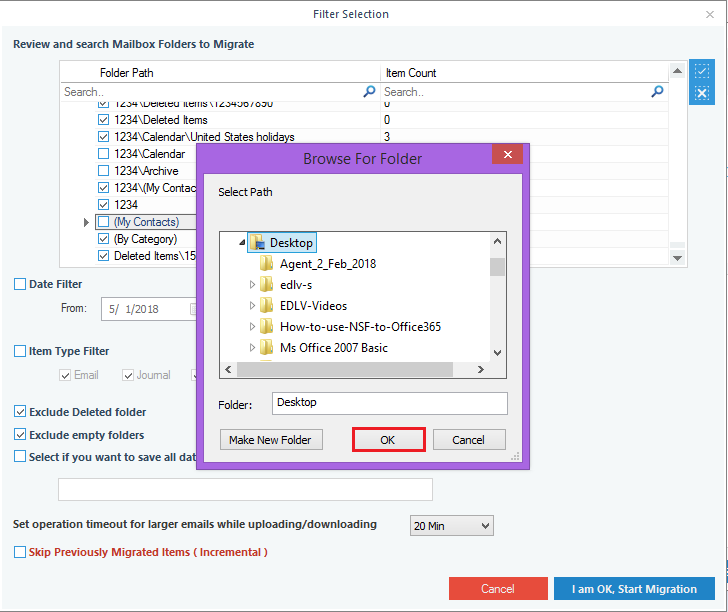728x612 pixels.
Task: Select Ms Office 2007 Basic folder name
Action: (334, 348)
